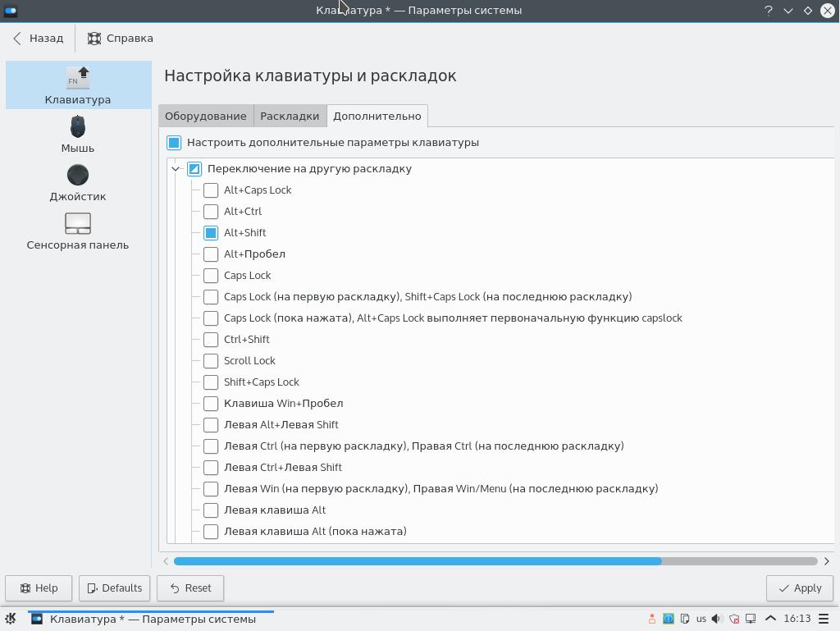This screenshot has width=840, height=631.
Task: Open the Touchpad (Сенсорная панель) module
Action: (78, 231)
